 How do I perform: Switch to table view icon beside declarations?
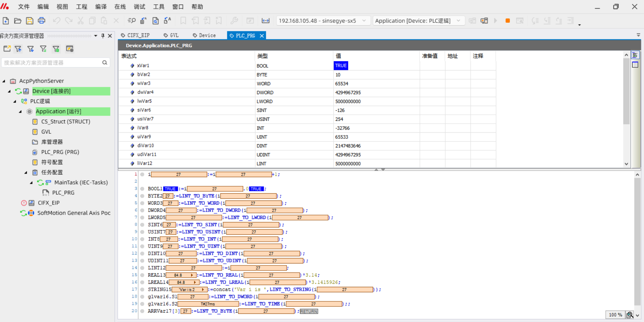[x=635, y=65]
